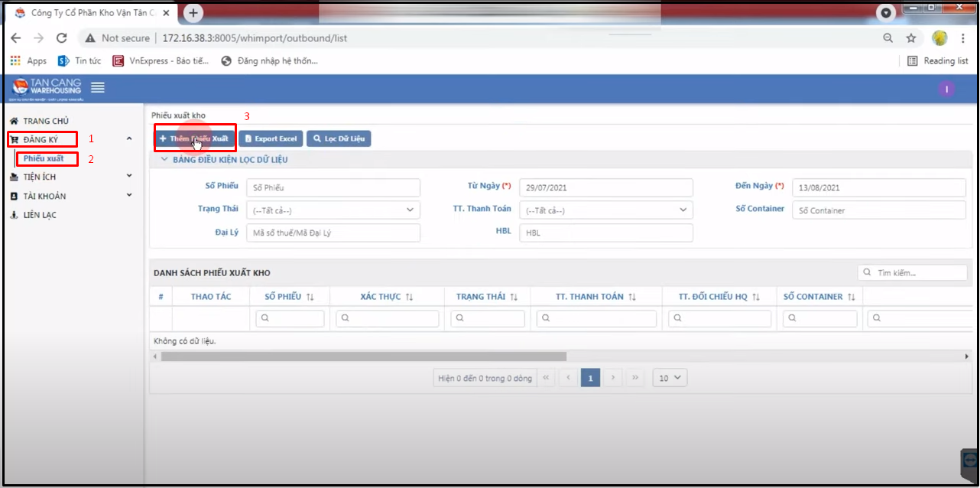Open the Apps grid shortcut
980x488 pixels.
(x=15, y=61)
